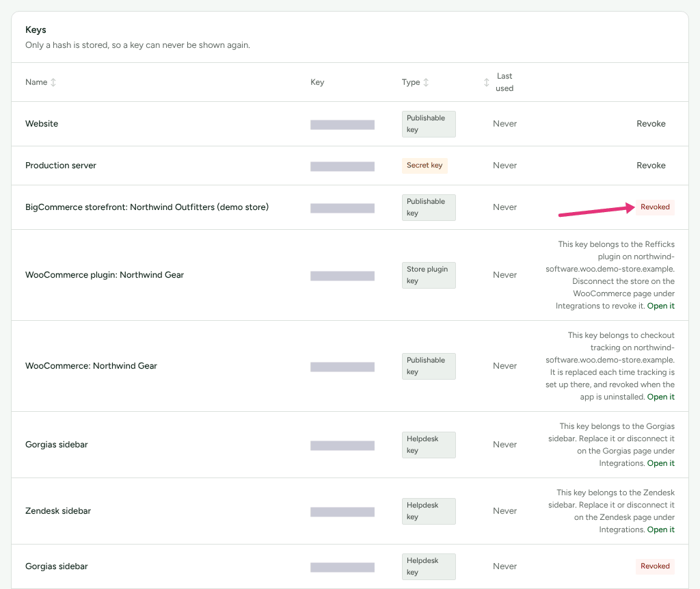
Task: Sort keys by the Last used column
Action: coord(486,82)
